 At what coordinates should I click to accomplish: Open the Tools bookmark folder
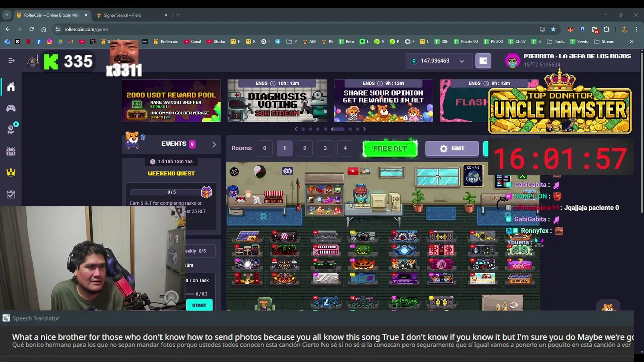point(555,41)
